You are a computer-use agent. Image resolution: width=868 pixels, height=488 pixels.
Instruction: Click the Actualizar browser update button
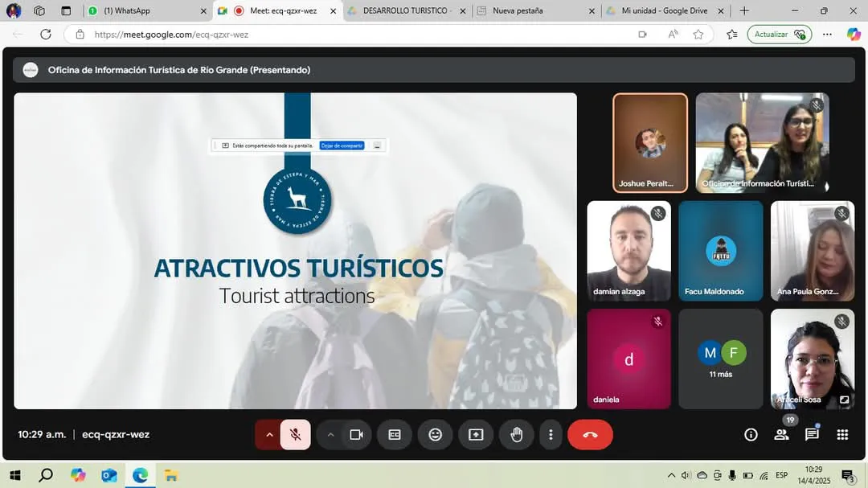pyautogui.click(x=778, y=35)
